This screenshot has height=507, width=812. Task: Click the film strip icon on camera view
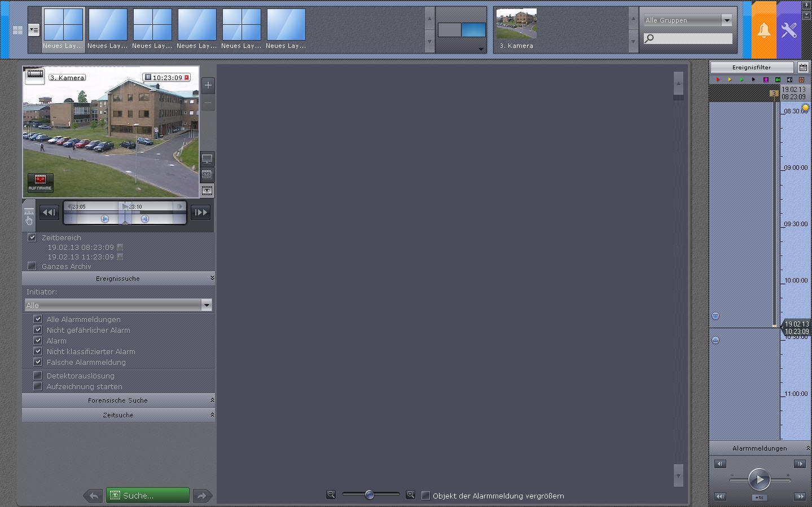[35, 75]
